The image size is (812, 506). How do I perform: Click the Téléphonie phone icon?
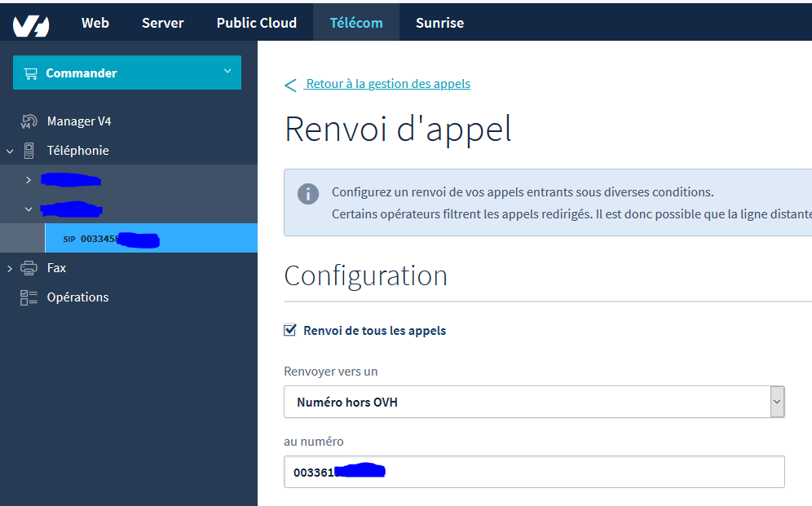(29, 151)
